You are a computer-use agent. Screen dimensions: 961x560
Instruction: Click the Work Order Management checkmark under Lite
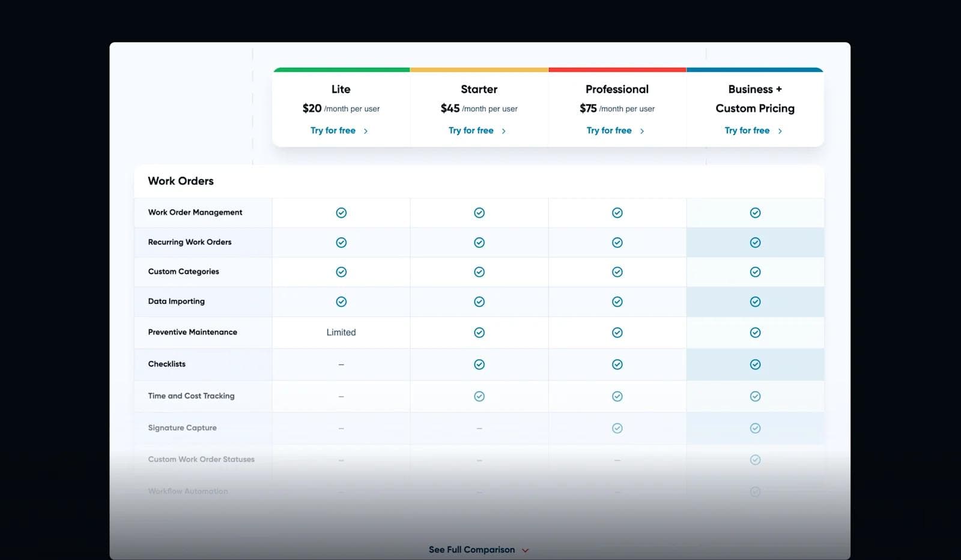pos(341,212)
